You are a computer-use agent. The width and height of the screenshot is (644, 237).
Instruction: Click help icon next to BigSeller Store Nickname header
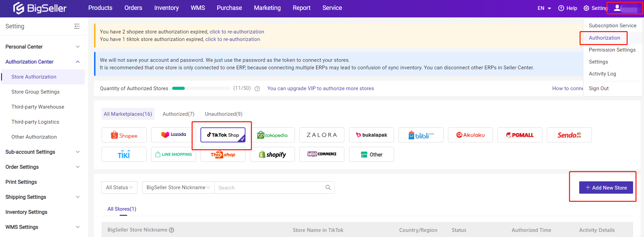point(172,230)
